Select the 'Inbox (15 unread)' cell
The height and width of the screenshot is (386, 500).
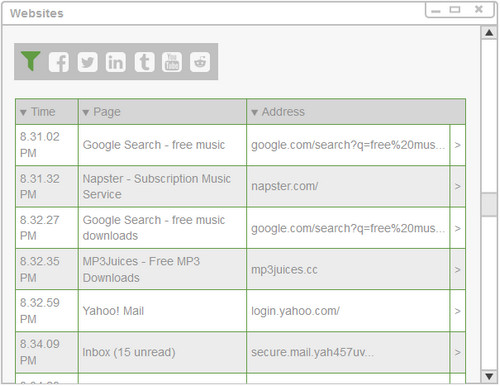pyautogui.click(x=163, y=352)
